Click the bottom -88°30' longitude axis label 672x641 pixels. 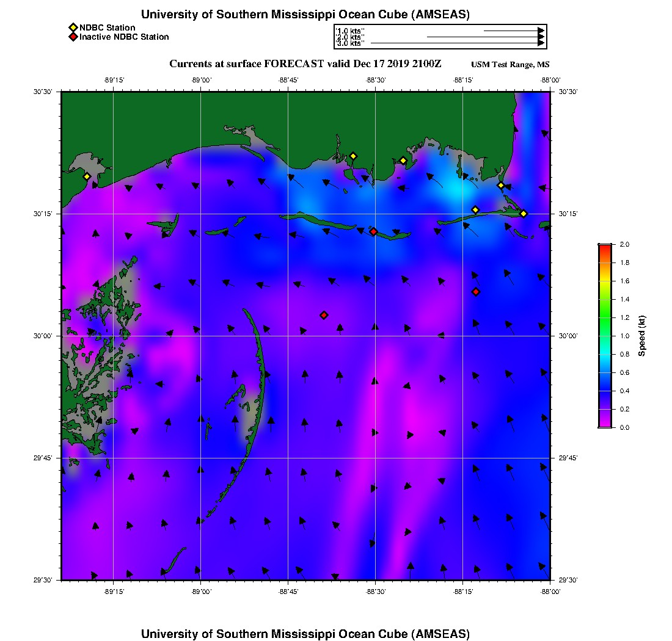tap(375, 592)
